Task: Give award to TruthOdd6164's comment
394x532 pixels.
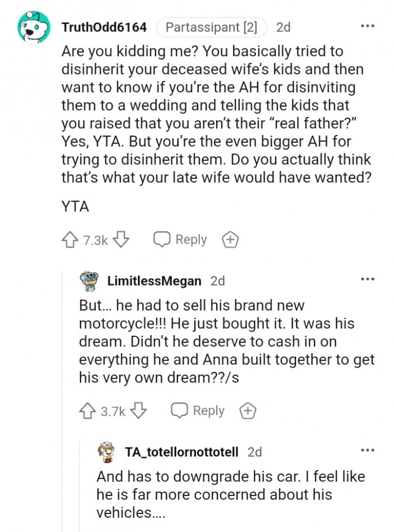Action: coord(230,240)
